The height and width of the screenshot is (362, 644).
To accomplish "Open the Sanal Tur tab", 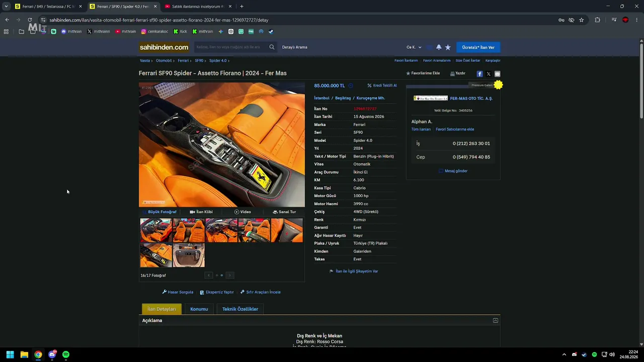I will pyautogui.click(x=284, y=212).
